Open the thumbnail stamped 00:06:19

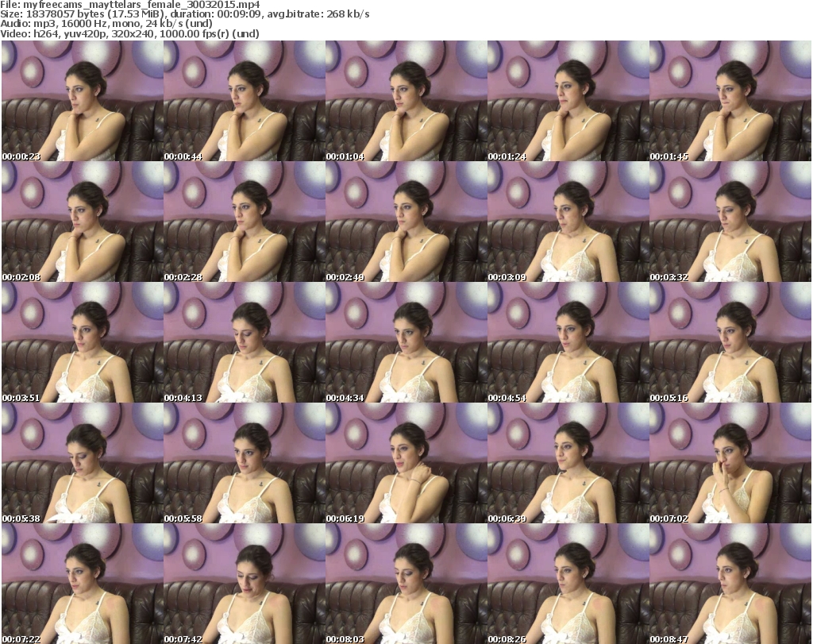pos(406,463)
